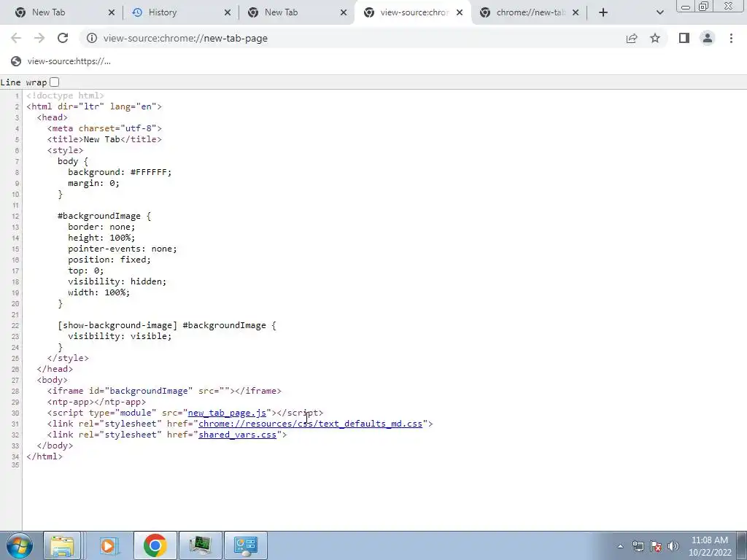Expand the tab search dropdown
Viewport: 747px width, 560px height.
point(659,12)
